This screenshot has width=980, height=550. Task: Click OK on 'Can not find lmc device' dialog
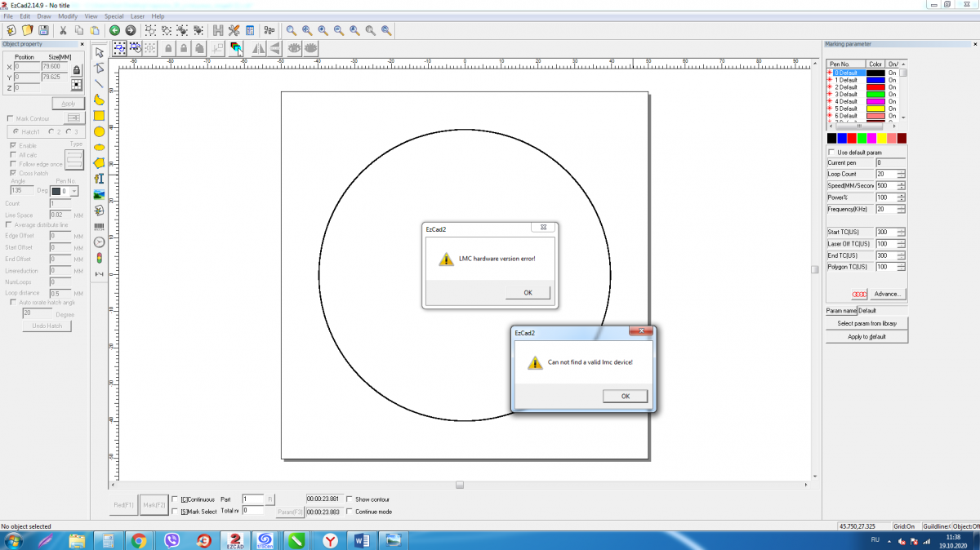626,396
